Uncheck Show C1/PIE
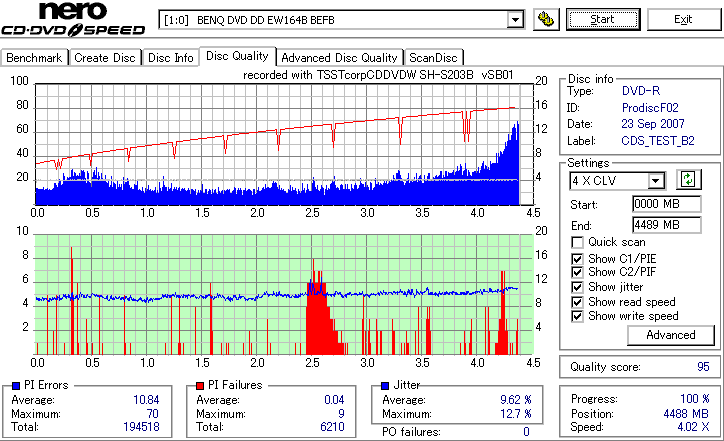Screen dimensions: 724x441 coord(577,259)
